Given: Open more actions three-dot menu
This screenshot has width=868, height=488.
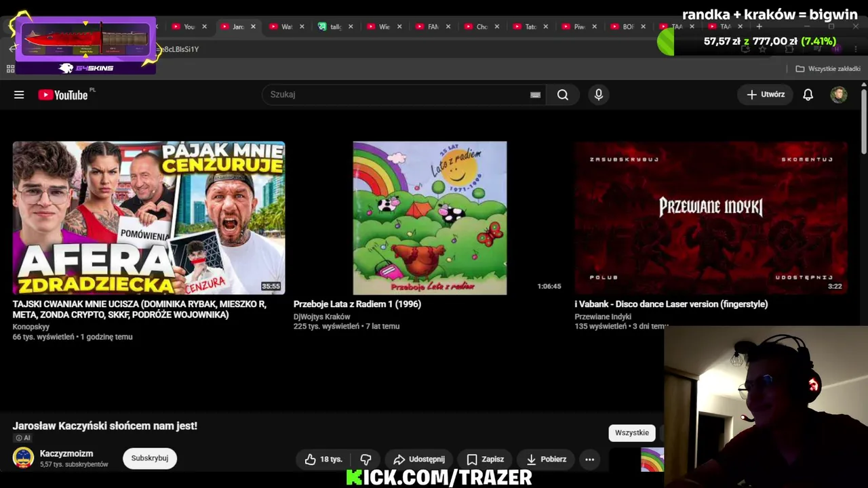Looking at the screenshot, I should pyautogui.click(x=589, y=459).
